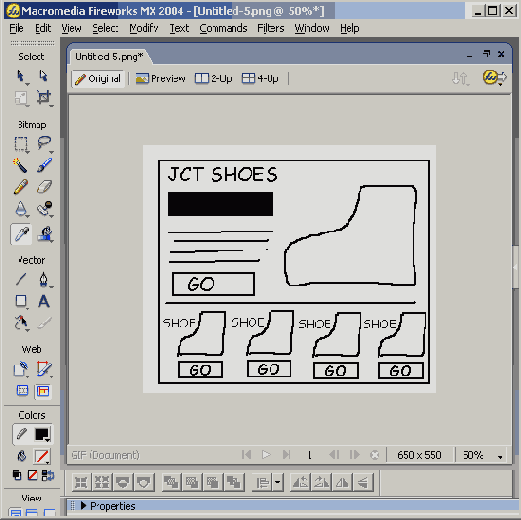
Task: Select the Pencil tool
Action: point(21,187)
